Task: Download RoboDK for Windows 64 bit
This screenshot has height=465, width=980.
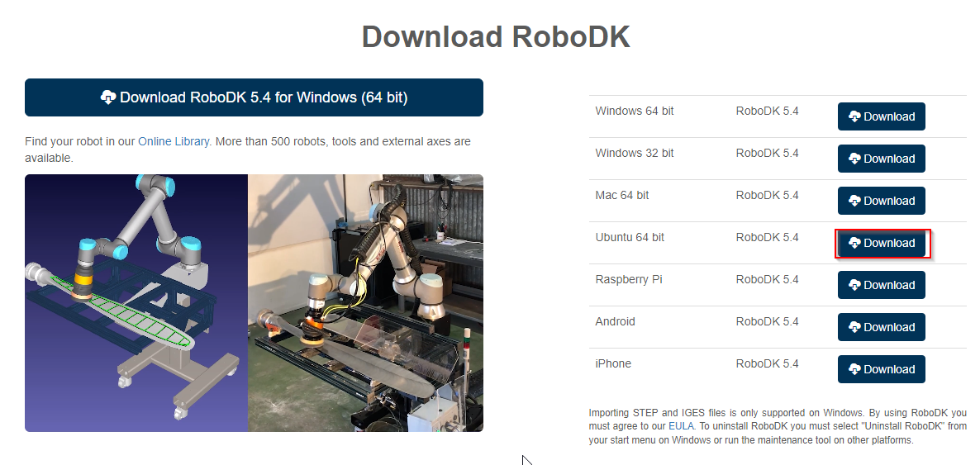Action: (x=881, y=117)
